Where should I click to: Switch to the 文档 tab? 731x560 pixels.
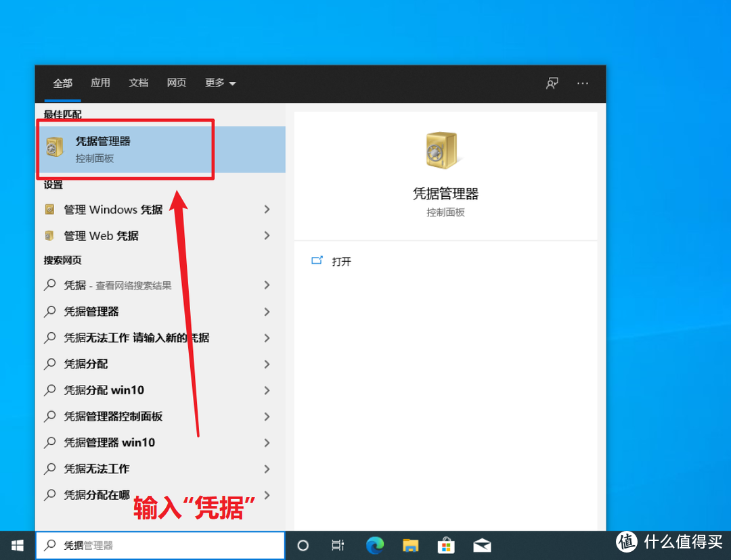click(139, 83)
